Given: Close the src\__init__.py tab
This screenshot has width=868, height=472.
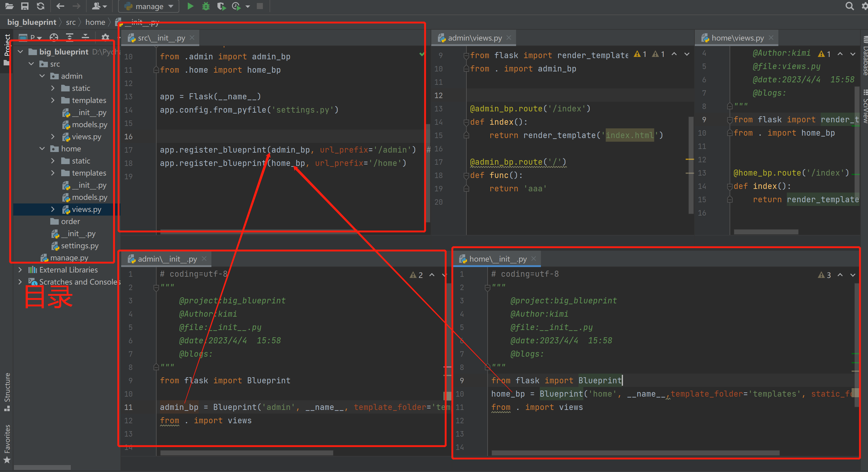Looking at the screenshot, I should [192, 38].
